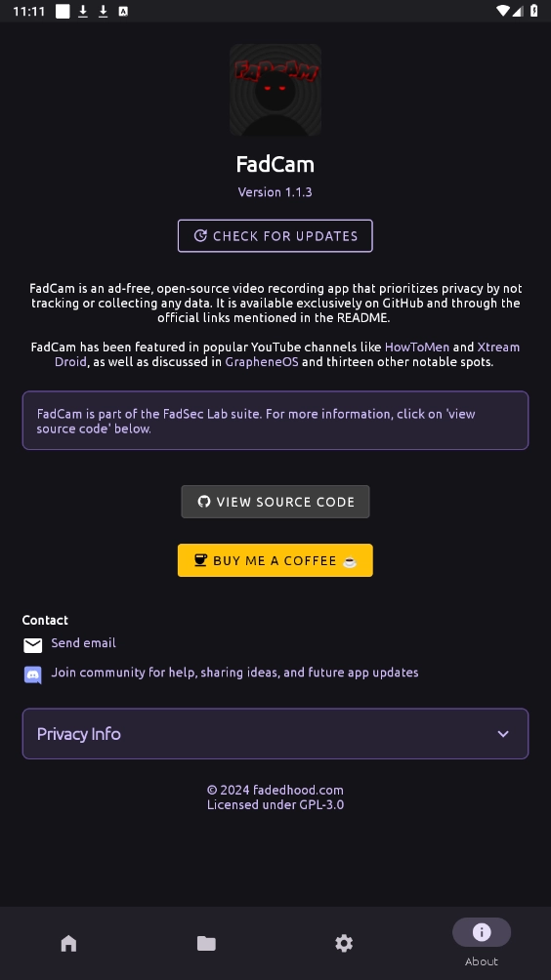
Task: Follow the GrapheneOS discussion link
Action: [x=262, y=362]
